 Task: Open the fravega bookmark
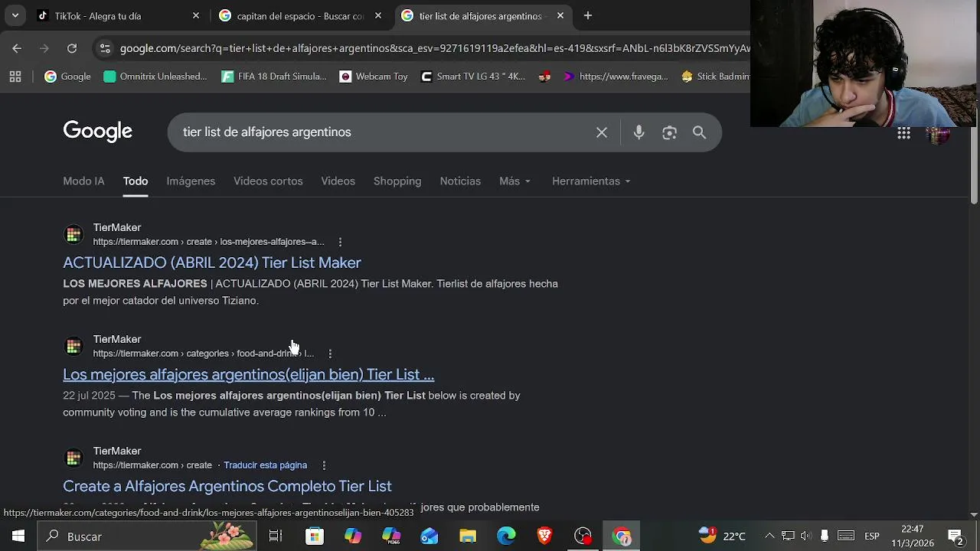pyautogui.click(x=616, y=77)
